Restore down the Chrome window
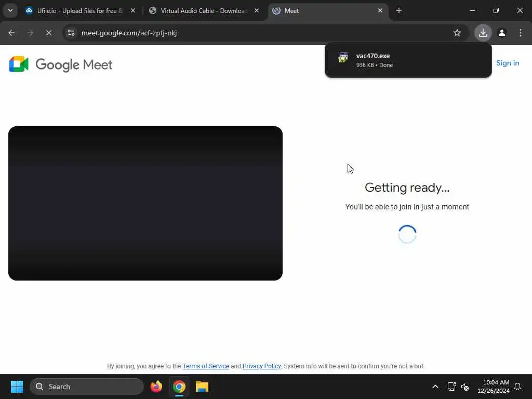Image resolution: width=532 pixels, height=399 pixels. coord(496,10)
